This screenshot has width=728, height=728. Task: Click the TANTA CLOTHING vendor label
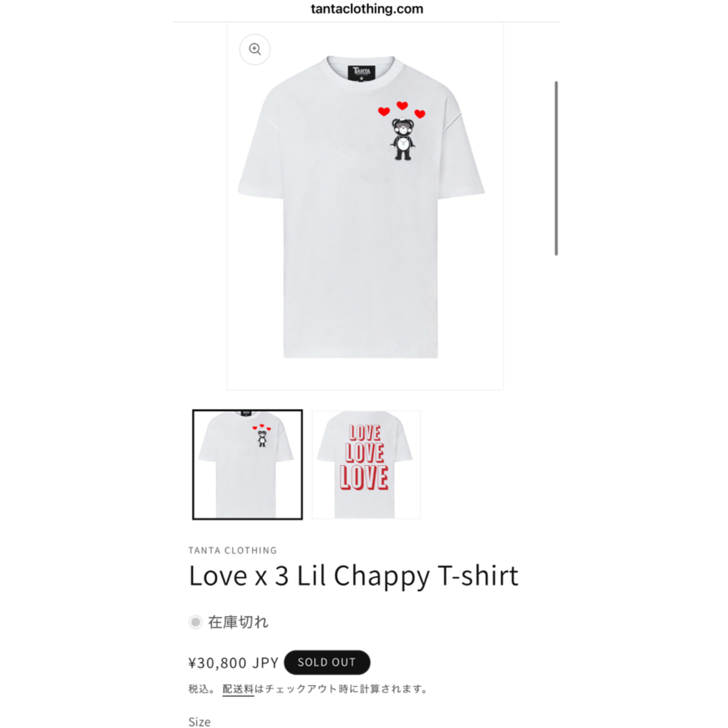click(233, 550)
